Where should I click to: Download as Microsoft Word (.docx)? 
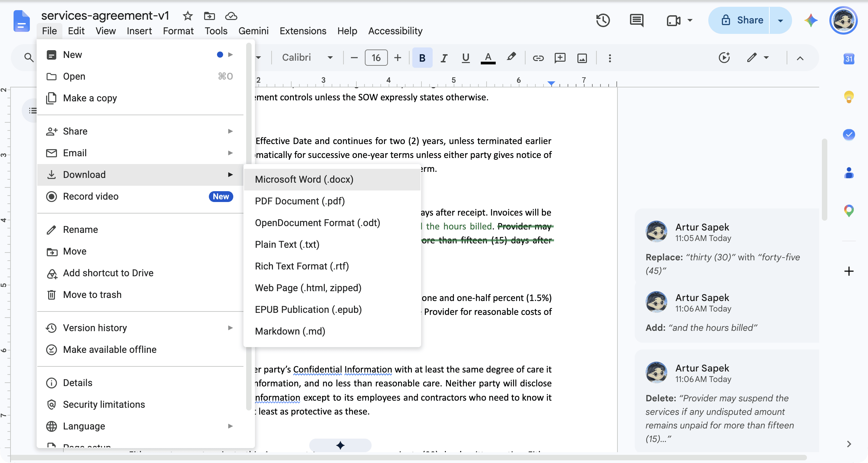[x=332, y=180]
